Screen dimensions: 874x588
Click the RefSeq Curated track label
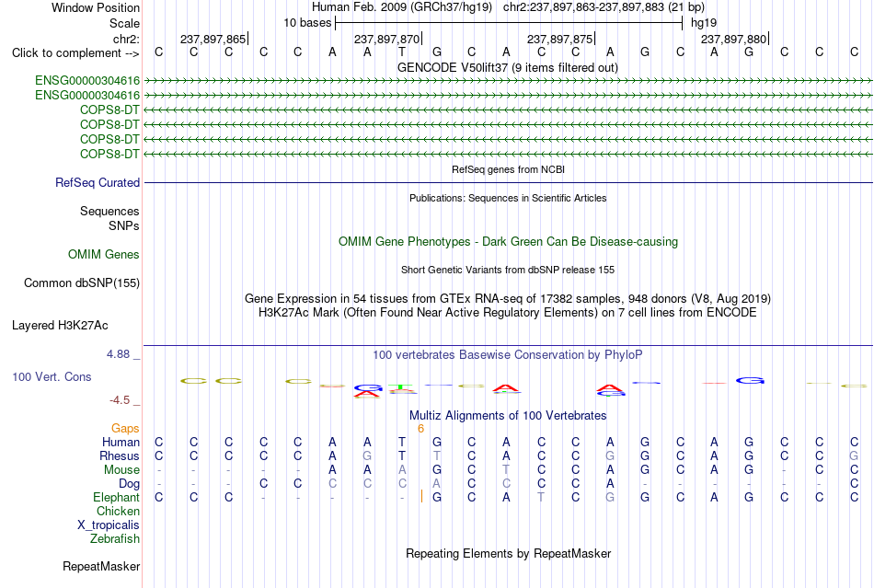click(x=98, y=183)
